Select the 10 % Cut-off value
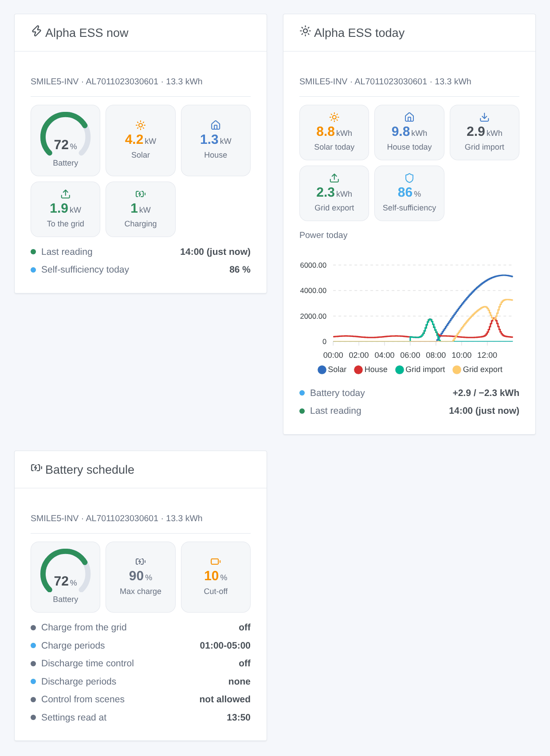 216,576
